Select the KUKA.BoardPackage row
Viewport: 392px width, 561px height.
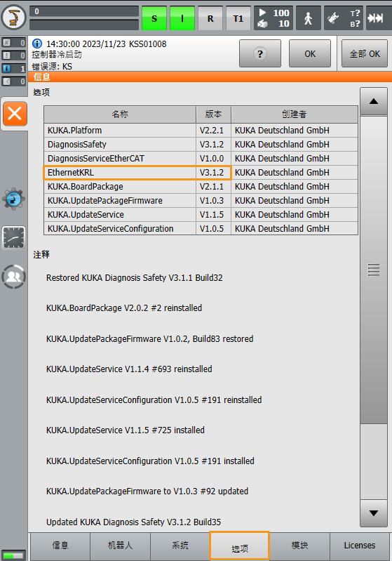click(201, 186)
